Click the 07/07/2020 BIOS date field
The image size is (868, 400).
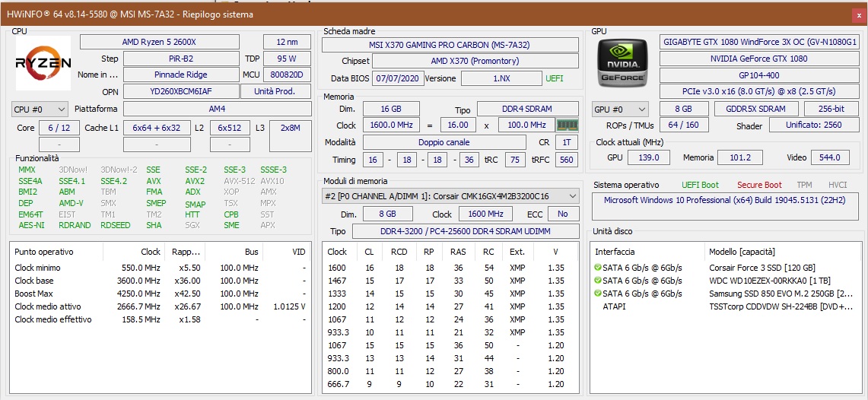click(x=398, y=78)
